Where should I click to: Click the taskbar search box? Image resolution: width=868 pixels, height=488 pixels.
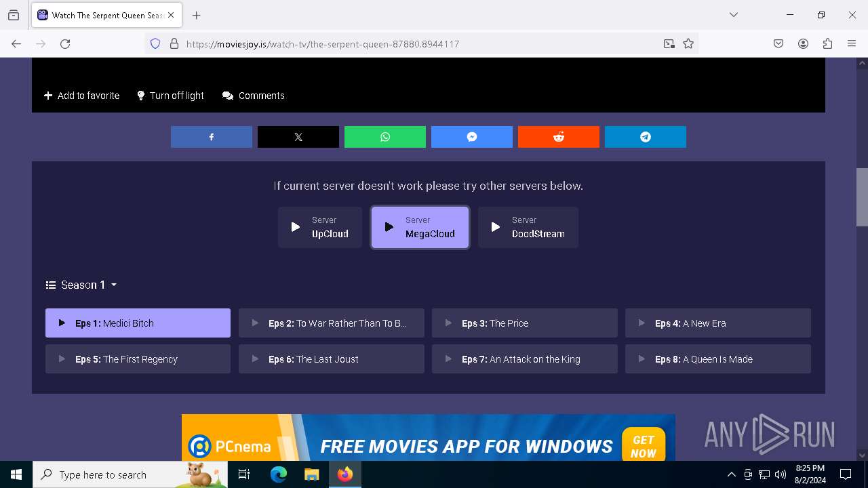click(x=130, y=474)
